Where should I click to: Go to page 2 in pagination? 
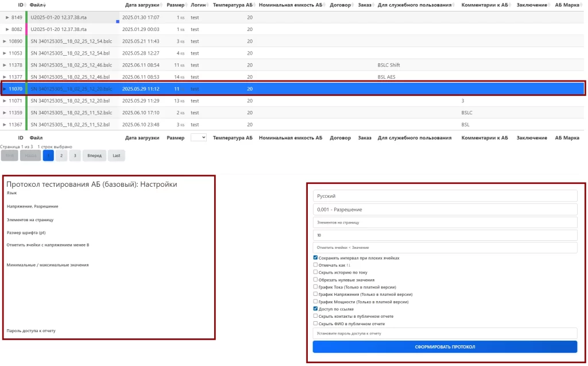[61, 155]
